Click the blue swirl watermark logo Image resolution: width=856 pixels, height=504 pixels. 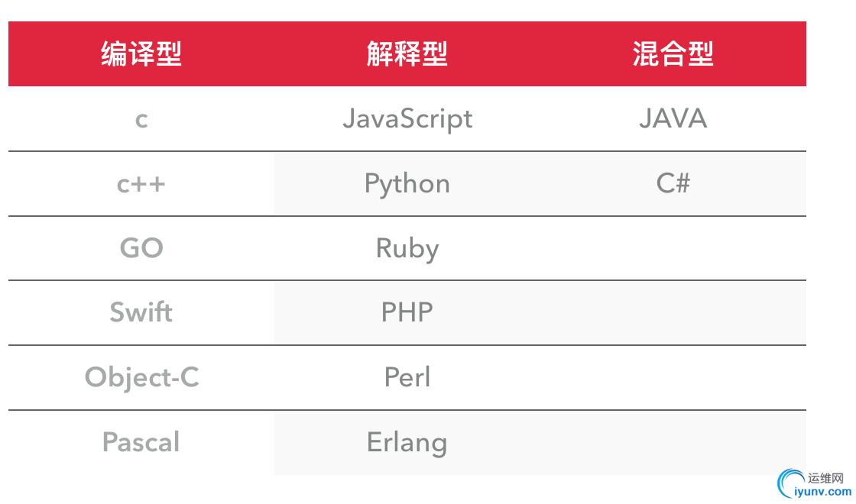pos(790,485)
